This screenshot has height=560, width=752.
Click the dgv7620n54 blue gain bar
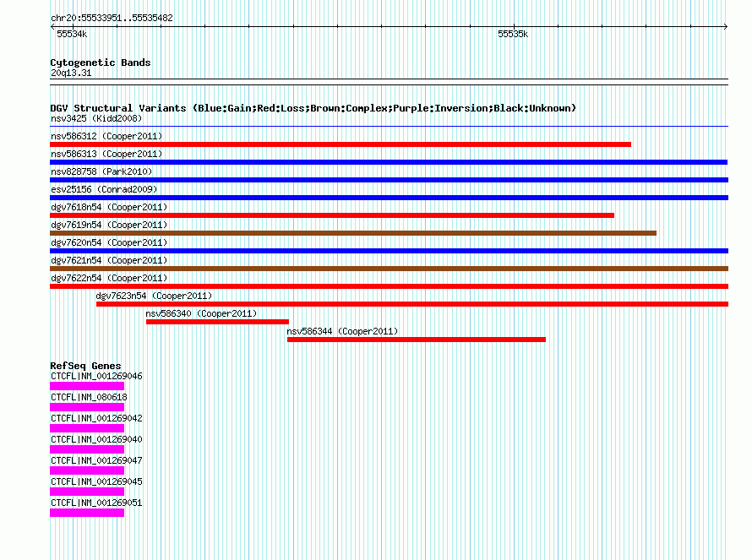[389, 251]
